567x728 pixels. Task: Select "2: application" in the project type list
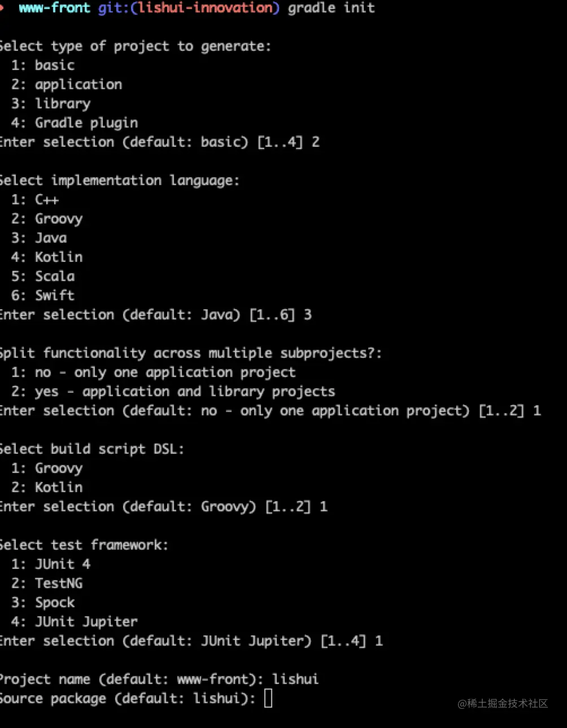click(67, 85)
